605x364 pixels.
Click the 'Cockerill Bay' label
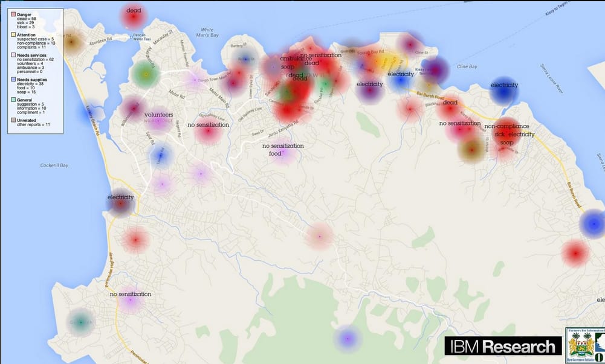click(x=54, y=165)
